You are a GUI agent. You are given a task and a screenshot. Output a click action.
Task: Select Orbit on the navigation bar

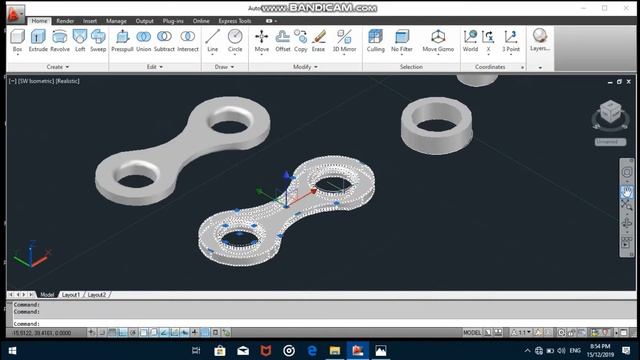pos(627,223)
